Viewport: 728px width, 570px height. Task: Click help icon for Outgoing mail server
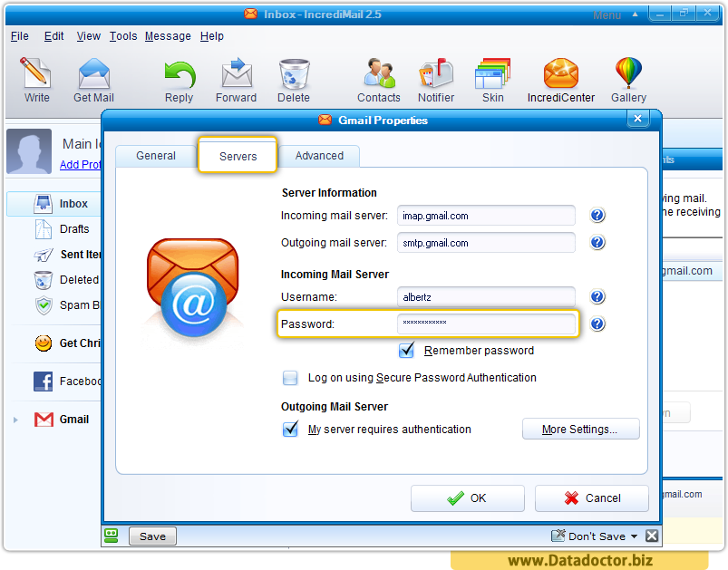597,242
